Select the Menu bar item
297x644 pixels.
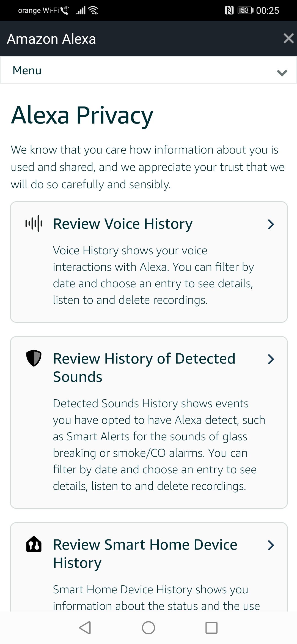click(x=27, y=70)
